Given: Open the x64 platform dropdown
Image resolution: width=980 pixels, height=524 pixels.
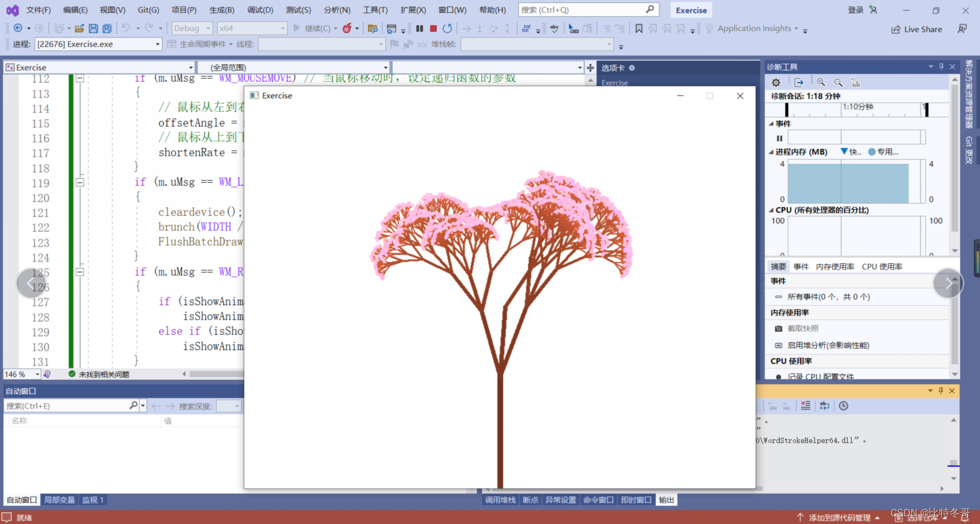Looking at the screenshot, I should (252, 28).
